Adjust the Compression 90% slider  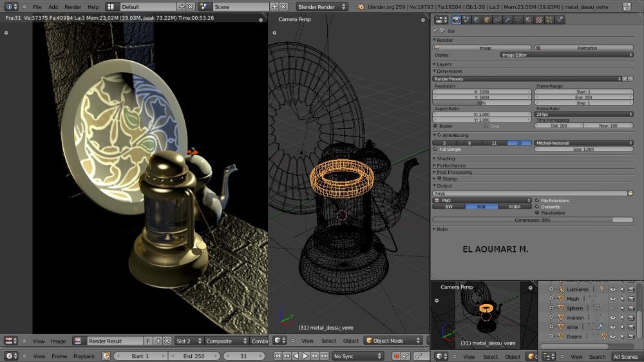[532, 220]
